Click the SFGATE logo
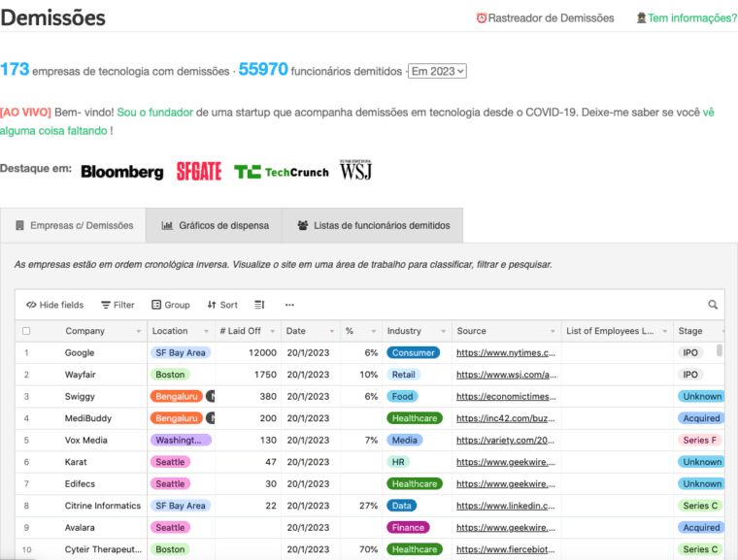The height and width of the screenshot is (560, 738). (199, 171)
